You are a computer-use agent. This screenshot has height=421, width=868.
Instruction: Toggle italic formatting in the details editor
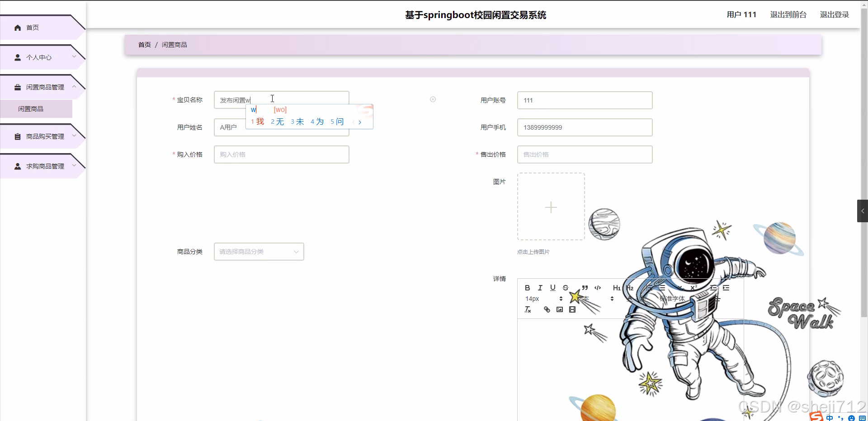pos(540,288)
